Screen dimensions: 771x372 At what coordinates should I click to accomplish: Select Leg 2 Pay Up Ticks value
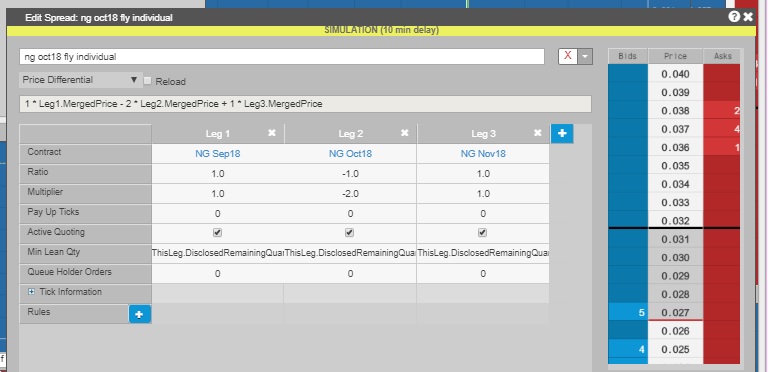click(x=350, y=214)
